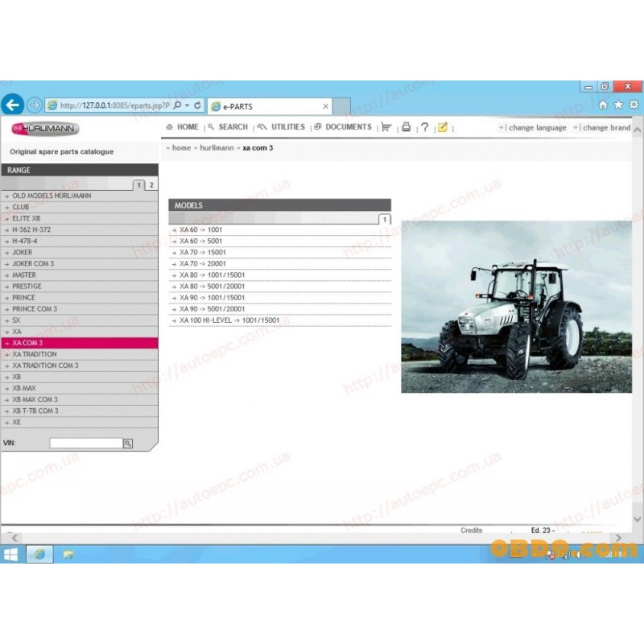Select Models page 1 tab
Image resolution: width=644 pixels, height=644 pixels.
click(x=385, y=219)
